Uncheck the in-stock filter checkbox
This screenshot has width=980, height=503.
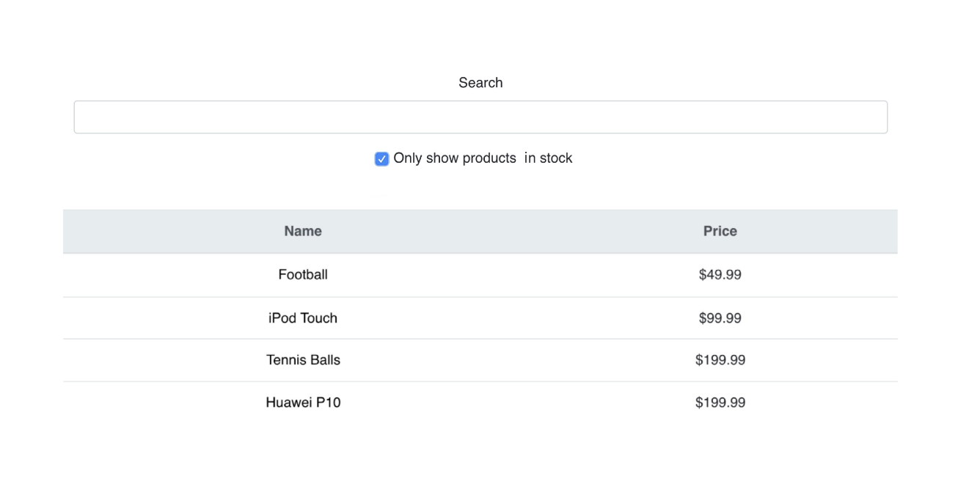pyautogui.click(x=381, y=159)
